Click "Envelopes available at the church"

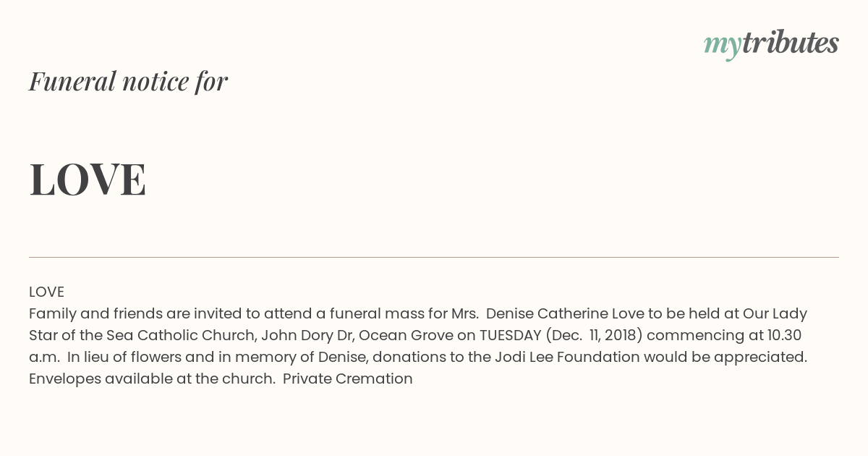(x=151, y=379)
